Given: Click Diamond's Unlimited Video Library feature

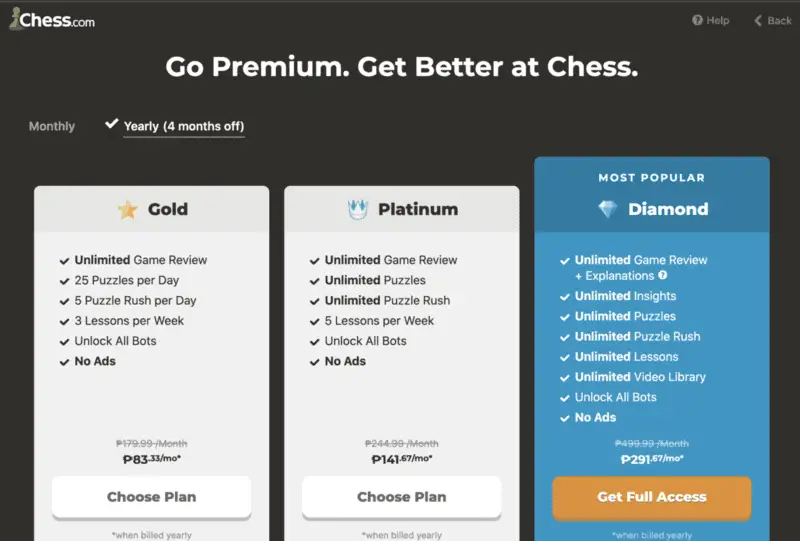Looking at the screenshot, I should point(640,377).
